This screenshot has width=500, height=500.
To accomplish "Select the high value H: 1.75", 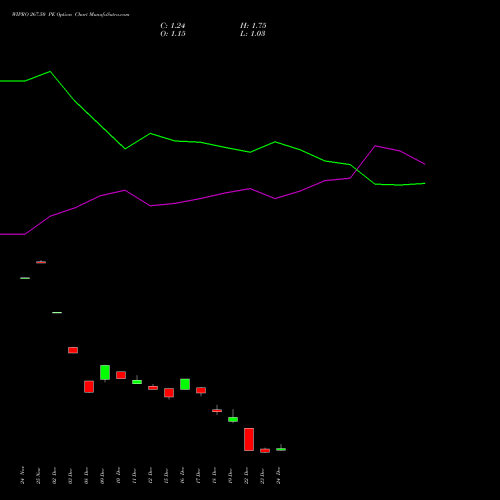I will 253,26.
